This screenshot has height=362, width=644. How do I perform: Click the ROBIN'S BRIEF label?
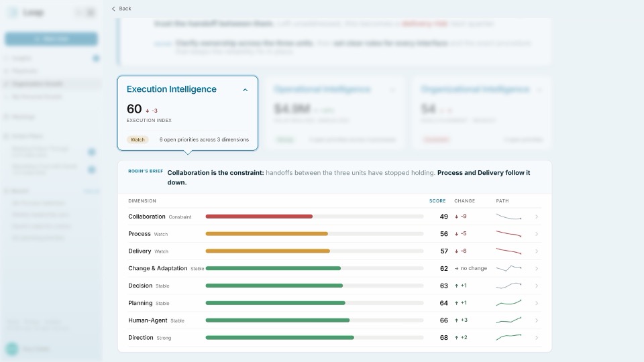tap(146, 171)
